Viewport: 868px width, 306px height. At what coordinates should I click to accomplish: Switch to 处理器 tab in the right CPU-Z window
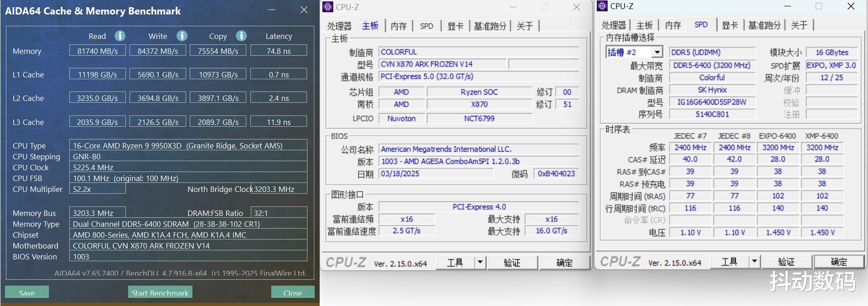point(614,25)
